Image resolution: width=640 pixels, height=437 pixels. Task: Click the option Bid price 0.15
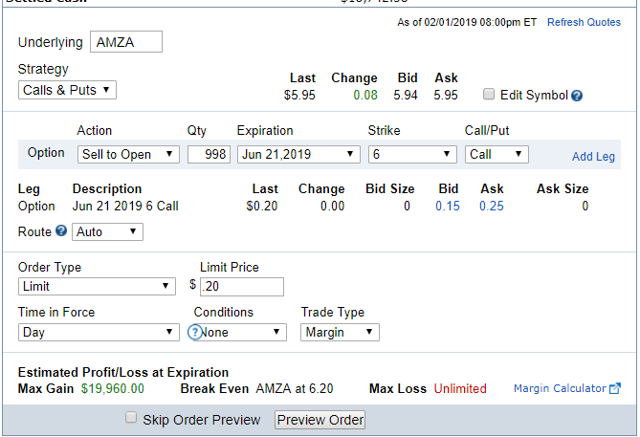[x=447, y=206]
